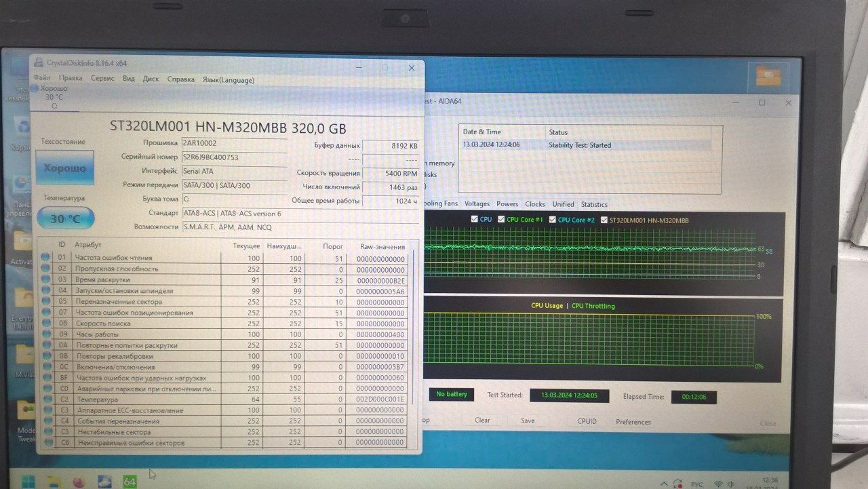
Task: Open the Mode Tweak desktop shortcut
Action: [x=26, y=419]
